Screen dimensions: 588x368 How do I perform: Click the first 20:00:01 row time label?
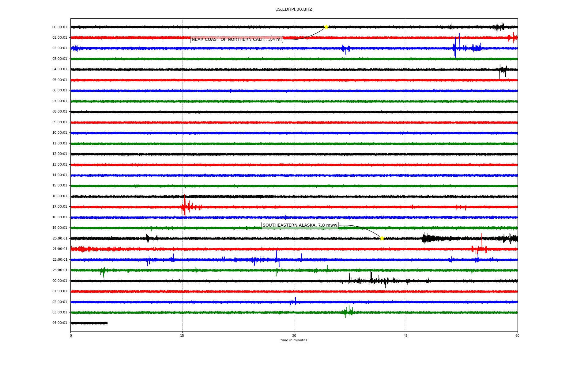(x=60, y=239)
